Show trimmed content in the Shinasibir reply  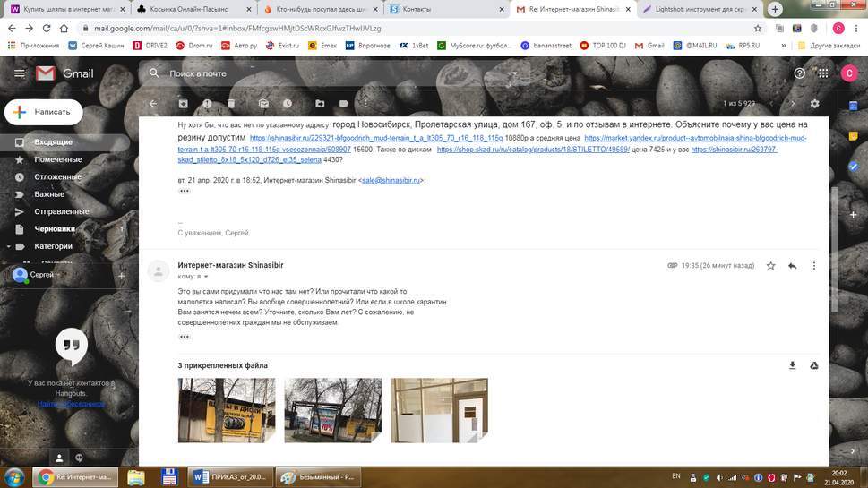coord(185,337)
